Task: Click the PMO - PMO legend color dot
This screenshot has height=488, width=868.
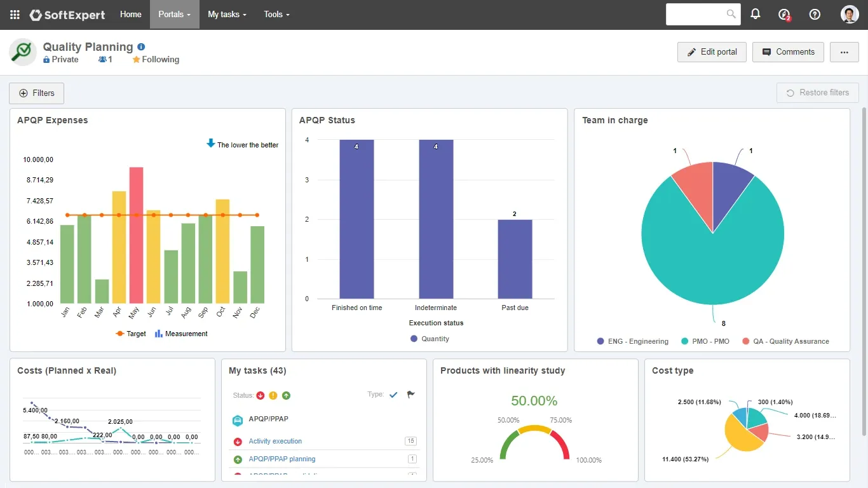Action: (x=684, y=341)
